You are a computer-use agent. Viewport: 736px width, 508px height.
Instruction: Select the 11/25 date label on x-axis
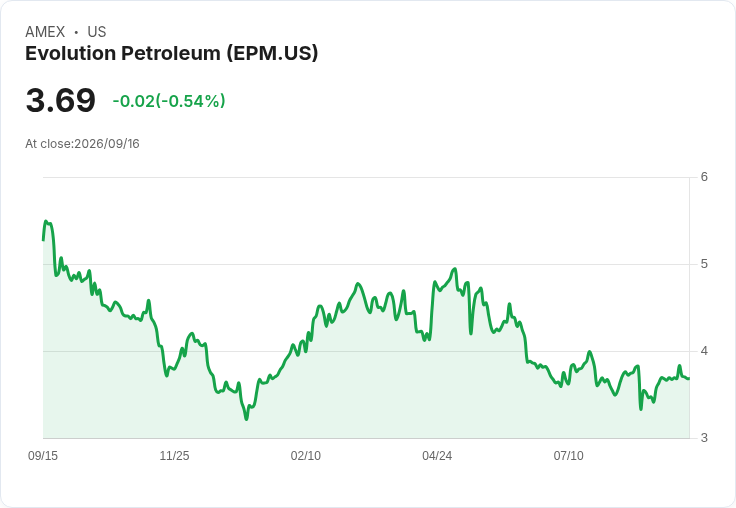coord(174,455)
